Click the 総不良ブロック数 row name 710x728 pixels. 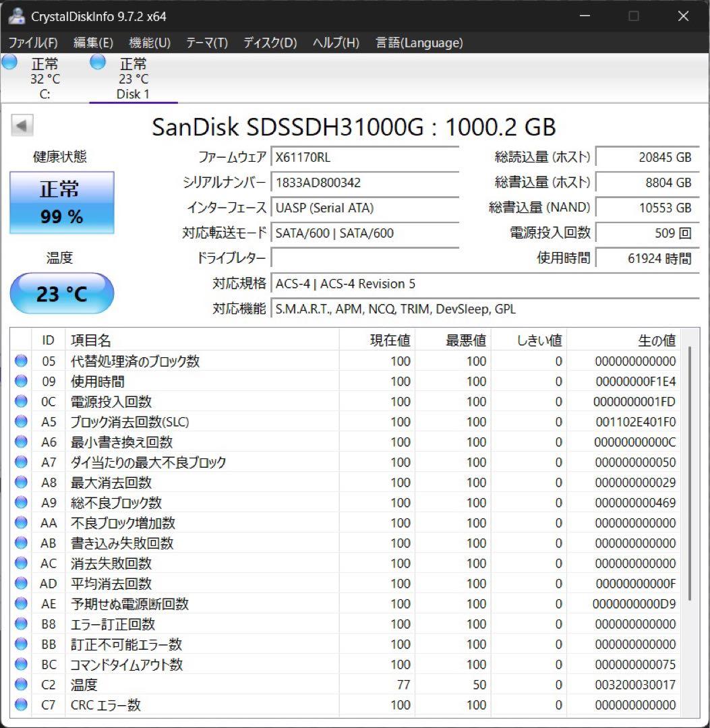click(x=116, y=502)
